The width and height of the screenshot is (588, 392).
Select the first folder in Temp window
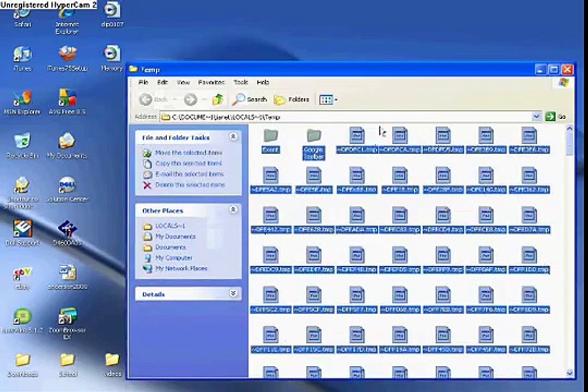click(271, 140)
